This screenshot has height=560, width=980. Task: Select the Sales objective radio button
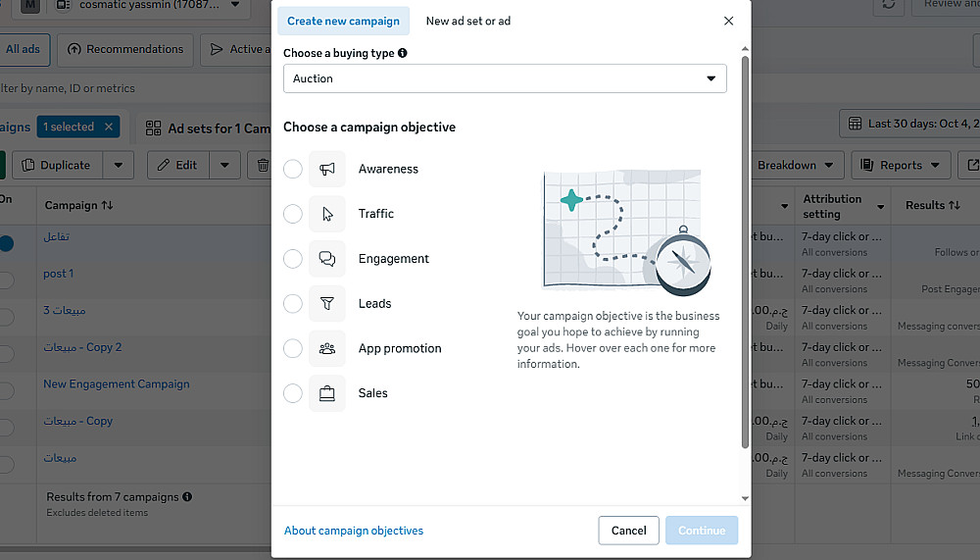coord(293,393)
